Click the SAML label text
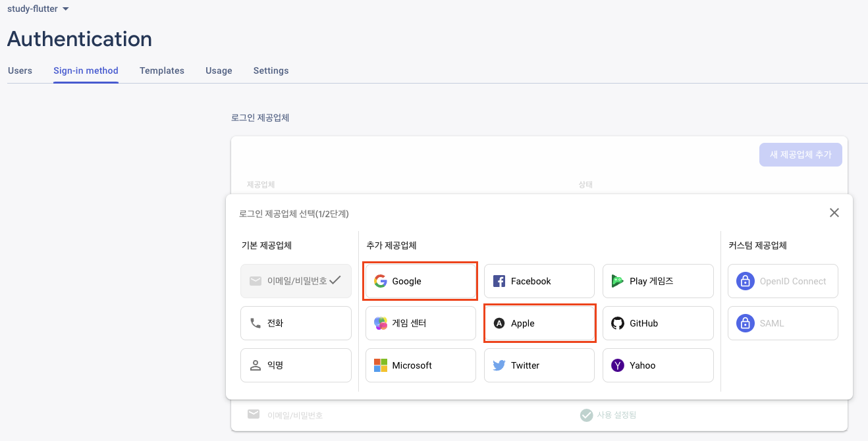This screenshot has width=868, height=441. click(772, 323)
